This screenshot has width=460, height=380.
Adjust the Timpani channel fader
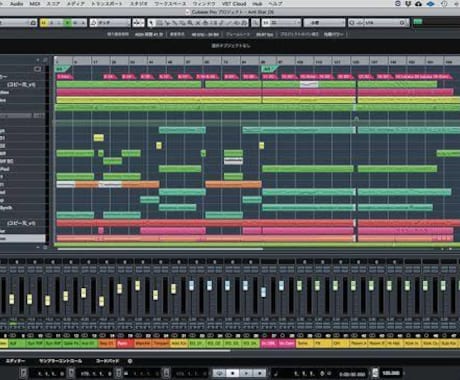(155, 295)
